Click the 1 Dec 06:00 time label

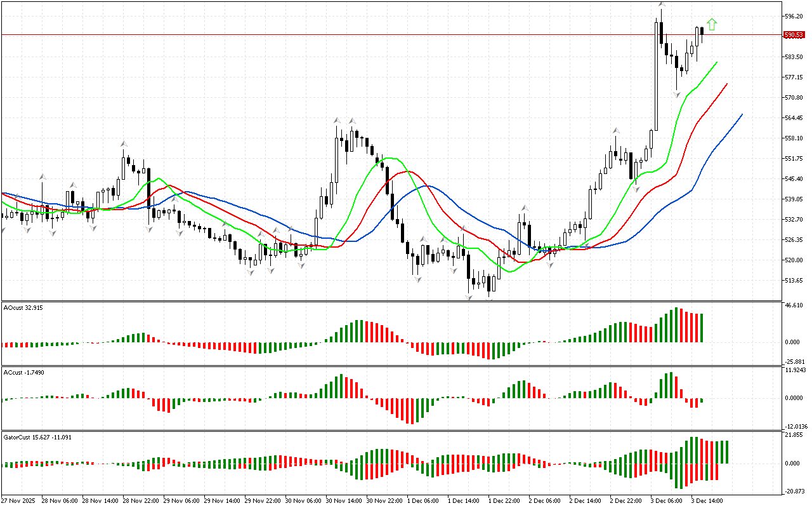click(x=422, y=501)
